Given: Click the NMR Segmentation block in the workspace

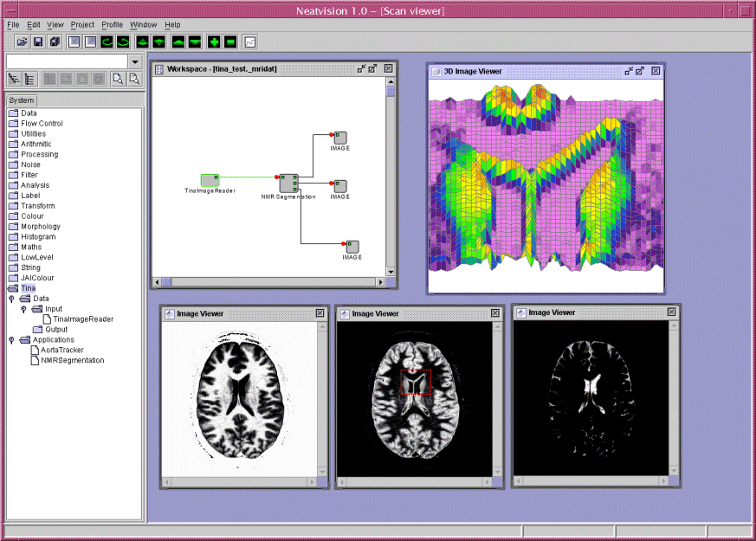Looking at the screenshot, I should pyautogui.click(x=288, y=183).
